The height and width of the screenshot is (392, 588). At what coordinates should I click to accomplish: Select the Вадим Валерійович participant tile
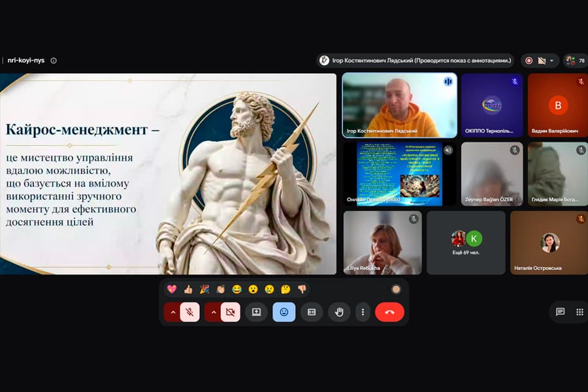tap(558, 105)
